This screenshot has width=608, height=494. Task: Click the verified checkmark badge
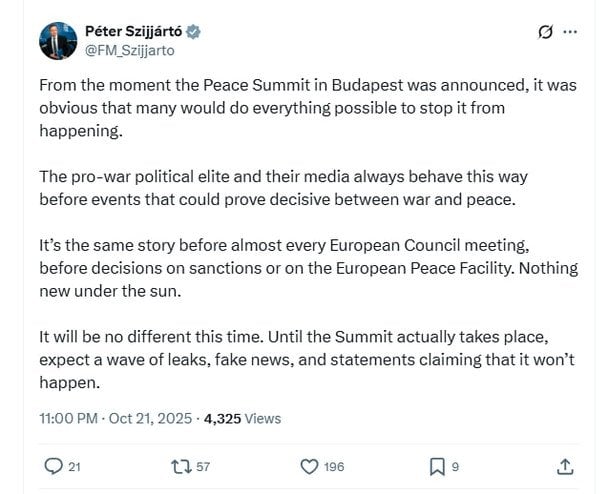(193, 31)
